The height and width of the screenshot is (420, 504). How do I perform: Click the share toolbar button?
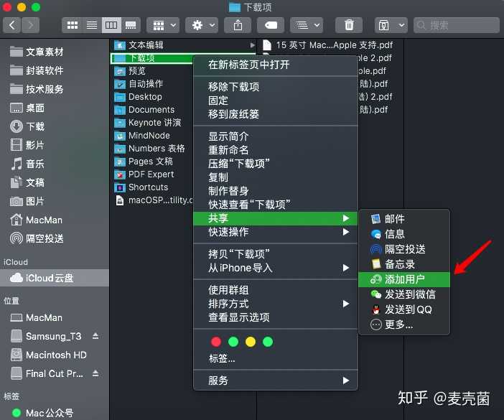click(238, 25)
